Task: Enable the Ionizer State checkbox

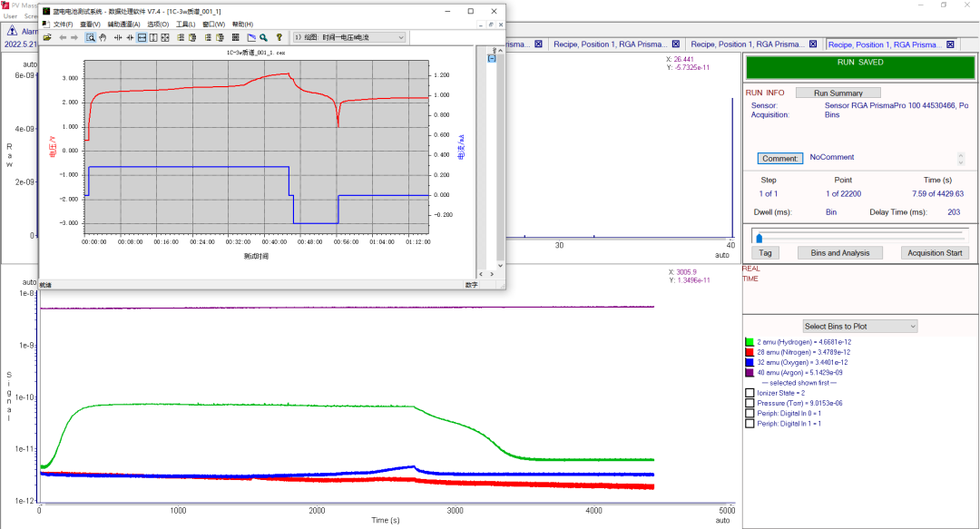Action: pos(750,393)
